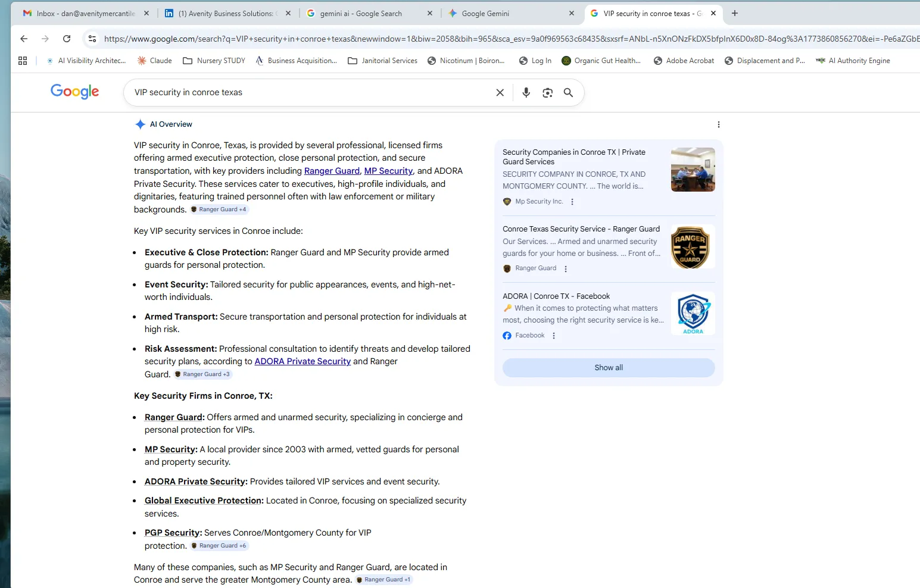Go back to the previous page
This screenshot has height=588, width=920.
(24, 39)
